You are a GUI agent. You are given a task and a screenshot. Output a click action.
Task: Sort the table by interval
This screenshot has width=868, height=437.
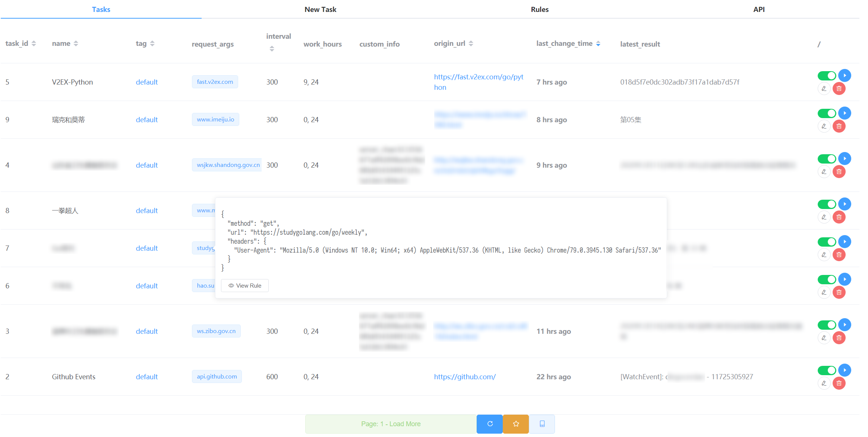pyautogui.click(x=272, y=49)
